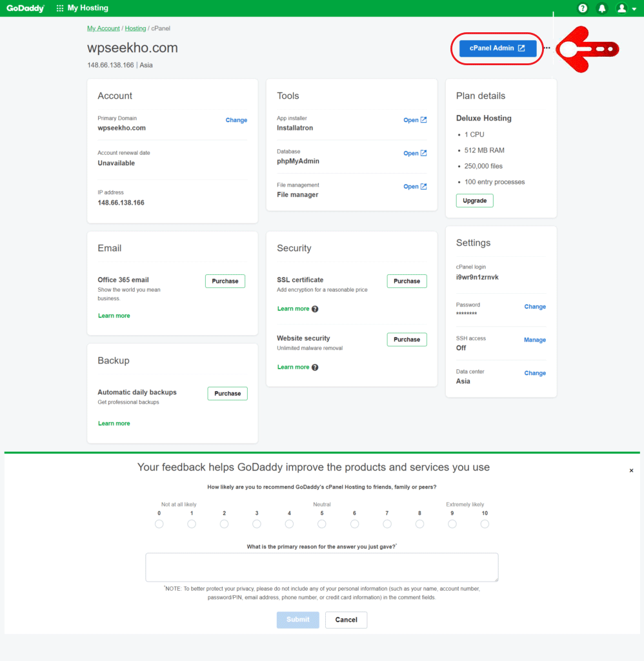This screenshot has width=644, height=661.
Task: Click the cPanel Admin button
Action: [498, 48]
